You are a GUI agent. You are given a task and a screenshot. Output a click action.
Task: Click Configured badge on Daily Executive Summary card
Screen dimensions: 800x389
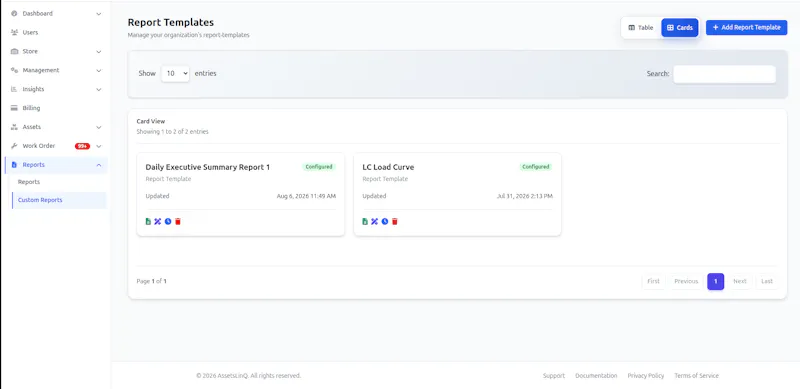[319, 167]
